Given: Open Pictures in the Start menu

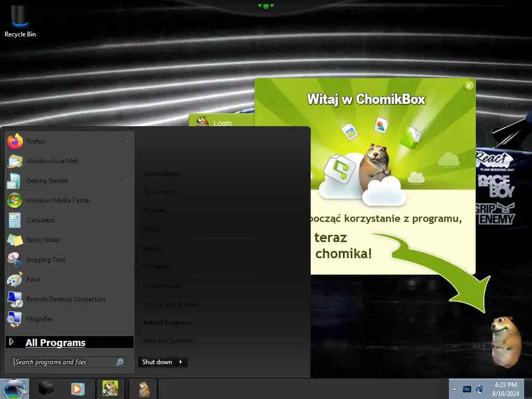Looking at the screenshot, I should point(154,210).
